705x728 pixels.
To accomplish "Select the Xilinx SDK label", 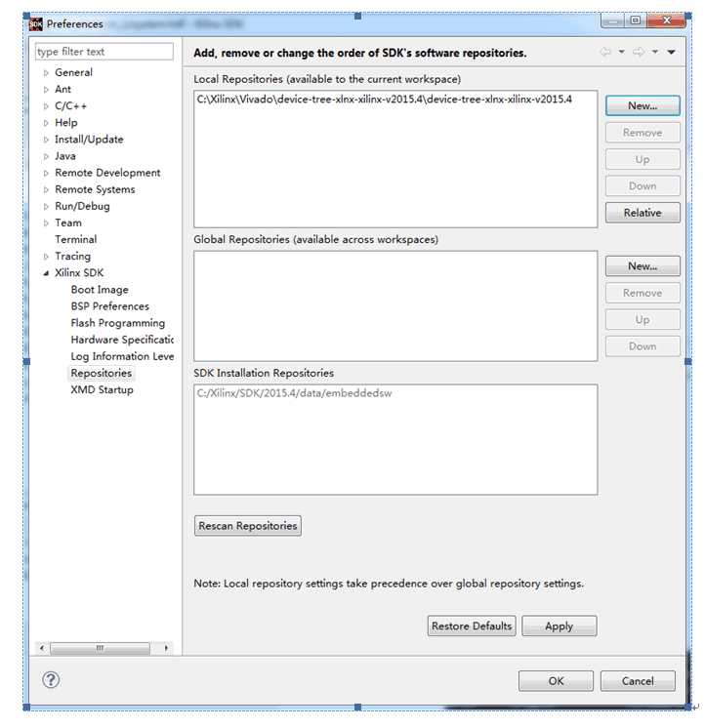I will tap(79, 273).
